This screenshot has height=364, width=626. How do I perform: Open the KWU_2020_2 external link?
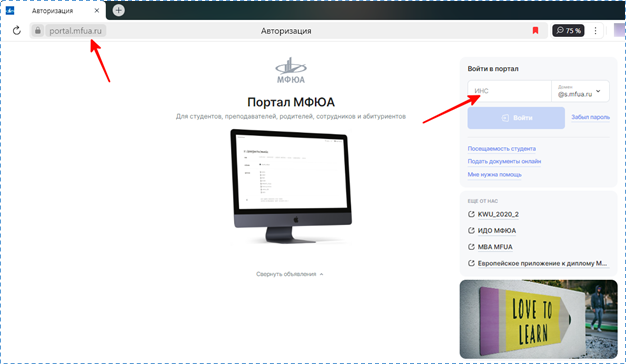click(498, 214)
